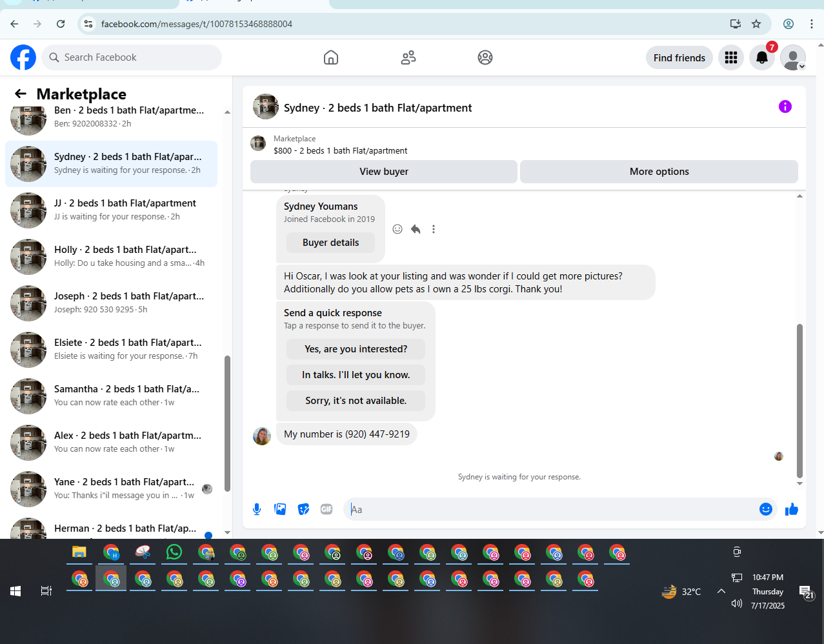Screen dimensions: 824x644
Task: Click Sydney's avatar next to phone number message
Action: [x=262, y=436]
